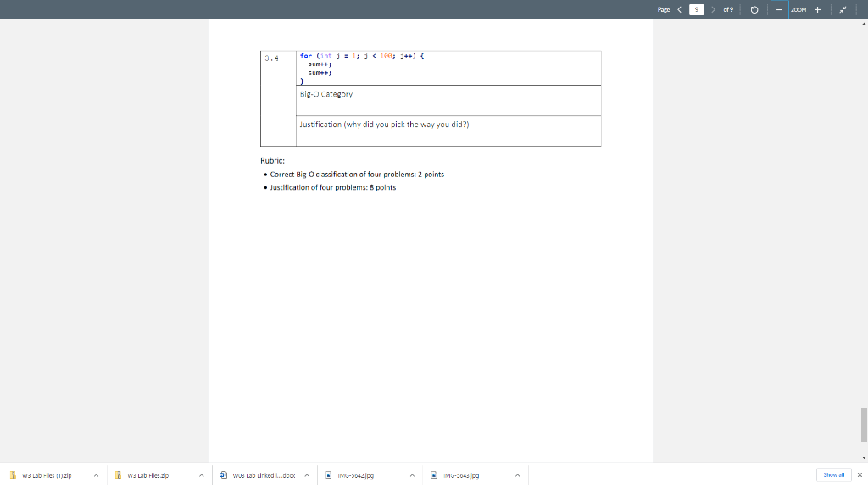Click the Justification cell text
Viewport: 868px width, 488px height.
pyautogui.click(x=384, y=125)
